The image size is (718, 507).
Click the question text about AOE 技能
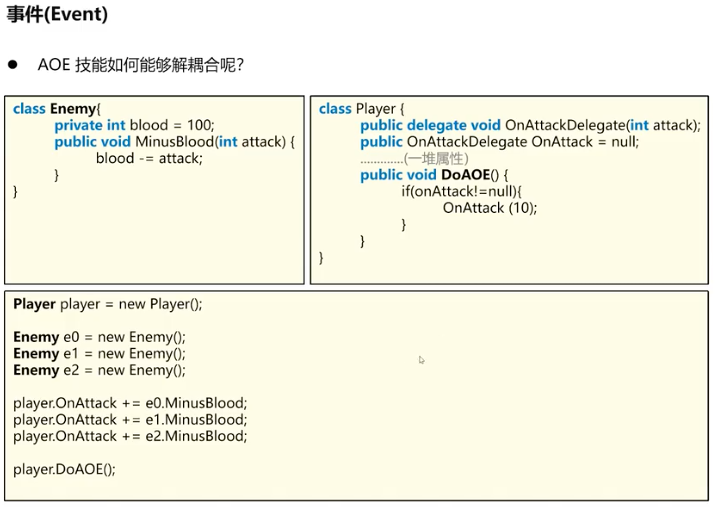tap(140, 65)
